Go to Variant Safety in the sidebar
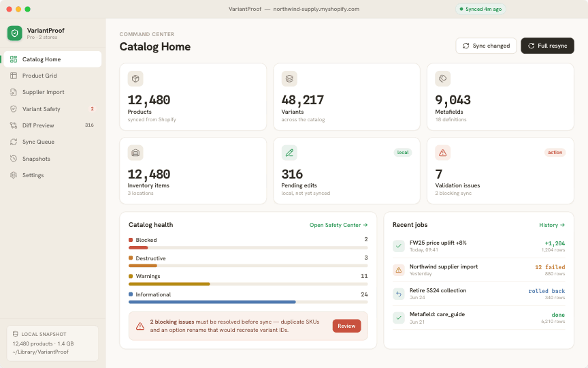The width and height of the screenshot is (588, 368). (52, 109)
